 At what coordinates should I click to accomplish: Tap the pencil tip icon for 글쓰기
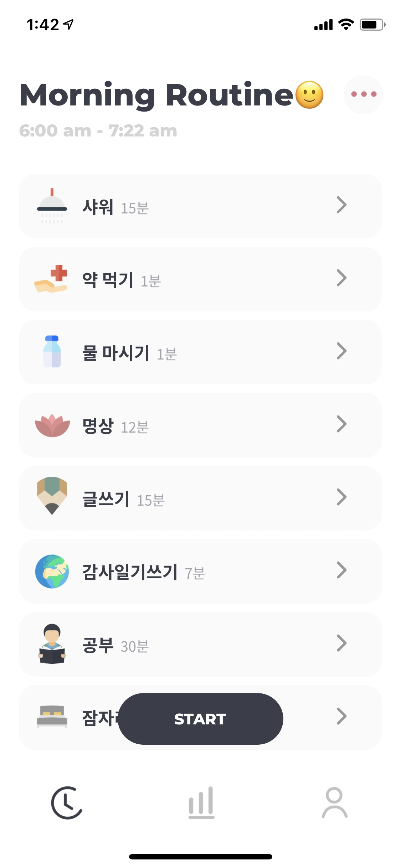[x=52, y=496]
